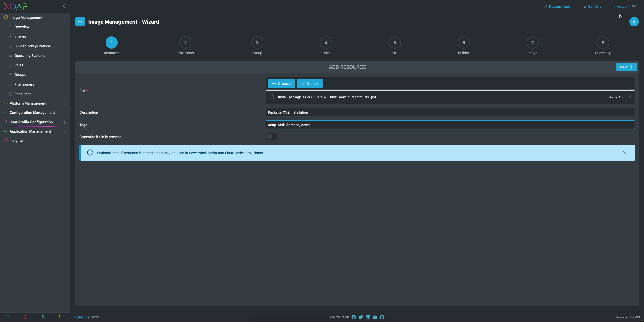
Task: Click the Powered by RIS text
Action: coord(628,317)
